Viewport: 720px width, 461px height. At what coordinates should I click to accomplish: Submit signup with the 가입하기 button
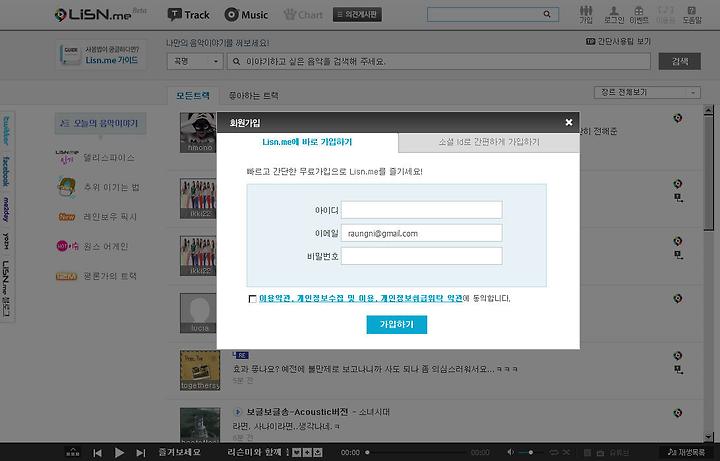click(x=397, y=325)
